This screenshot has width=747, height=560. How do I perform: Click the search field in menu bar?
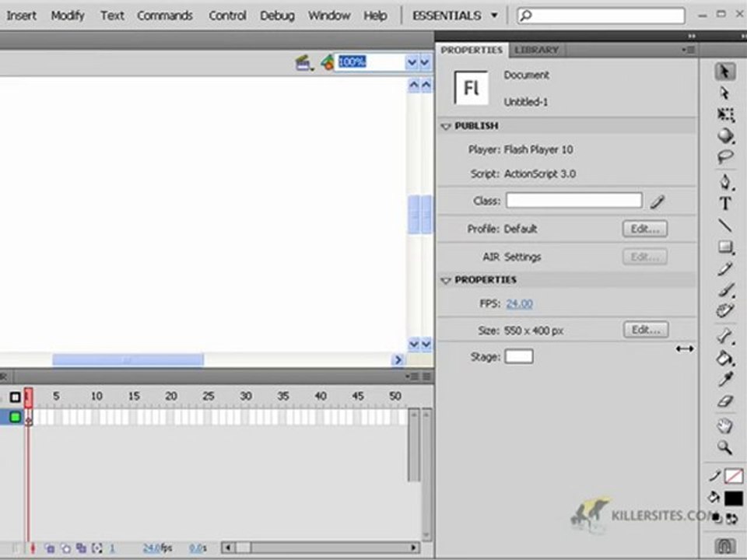[x=601, y=16]
